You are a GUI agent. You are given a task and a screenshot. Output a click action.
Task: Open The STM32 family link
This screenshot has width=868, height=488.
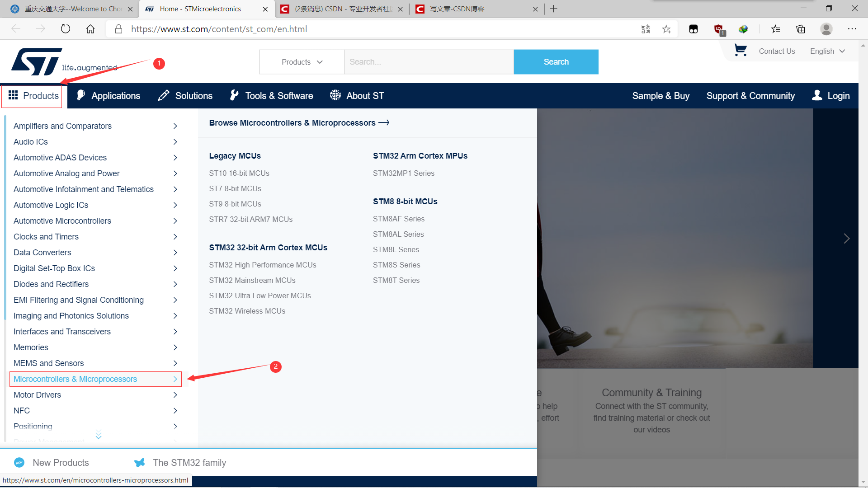tap(189, 463)
